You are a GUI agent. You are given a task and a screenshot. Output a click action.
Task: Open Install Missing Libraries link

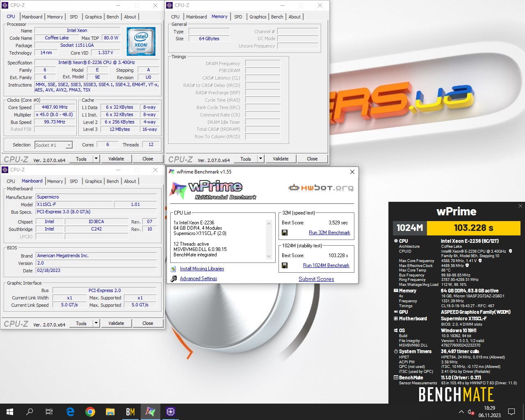click(x=202, y=269)
